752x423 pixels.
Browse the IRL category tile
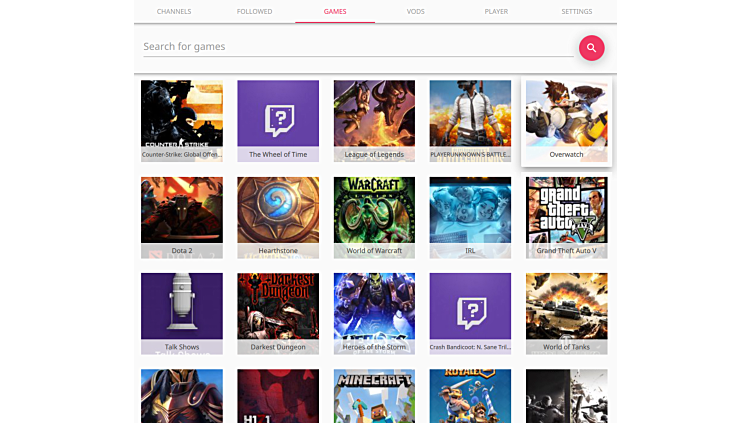pyautogui.click(x=470, y=216)
